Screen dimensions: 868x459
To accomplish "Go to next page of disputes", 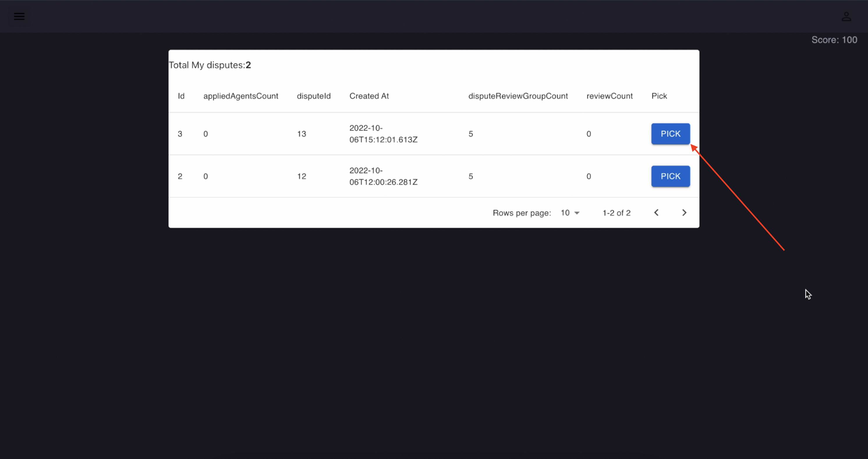I will point(684,213).
